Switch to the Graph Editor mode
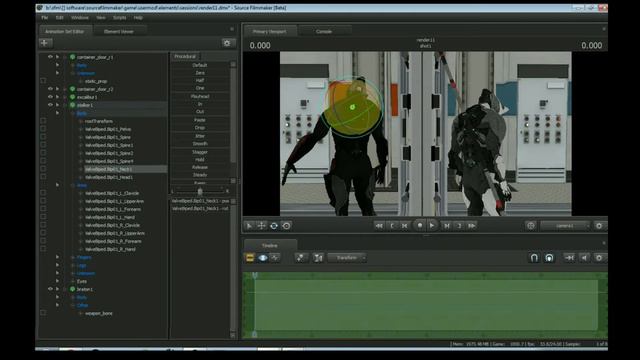This screenshot has height=360, width=640. pyautogui.click(x=275, y=258)
